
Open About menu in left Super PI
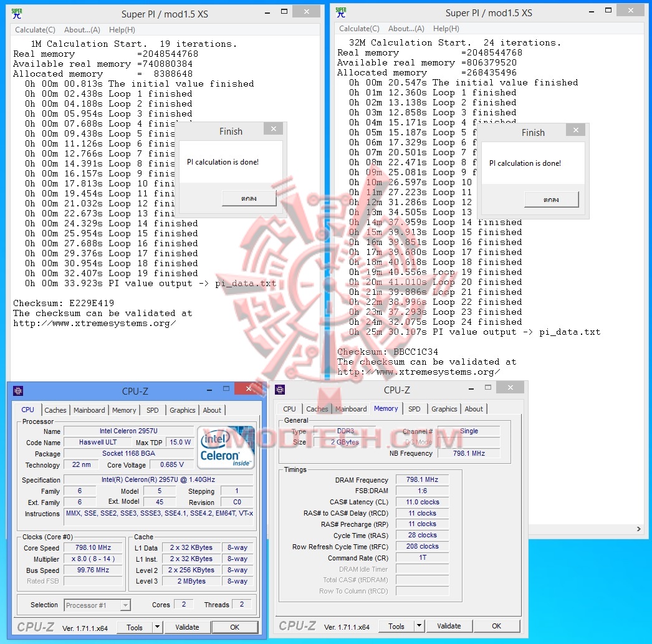point(82,29)
